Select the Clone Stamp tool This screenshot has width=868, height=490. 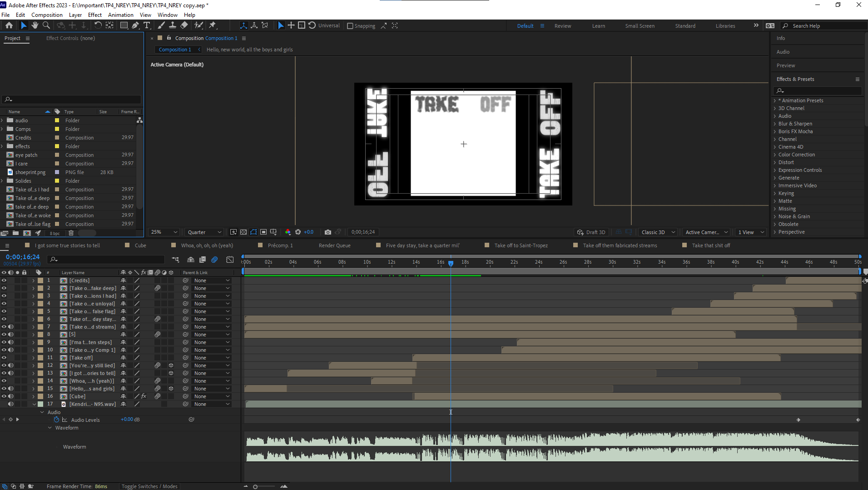coord(173,25)
